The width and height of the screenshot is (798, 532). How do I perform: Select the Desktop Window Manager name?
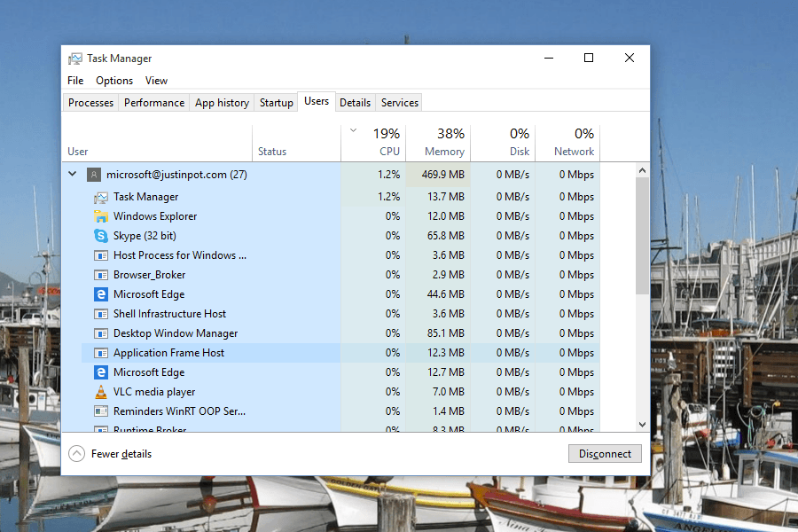click(x=175, y=333)
